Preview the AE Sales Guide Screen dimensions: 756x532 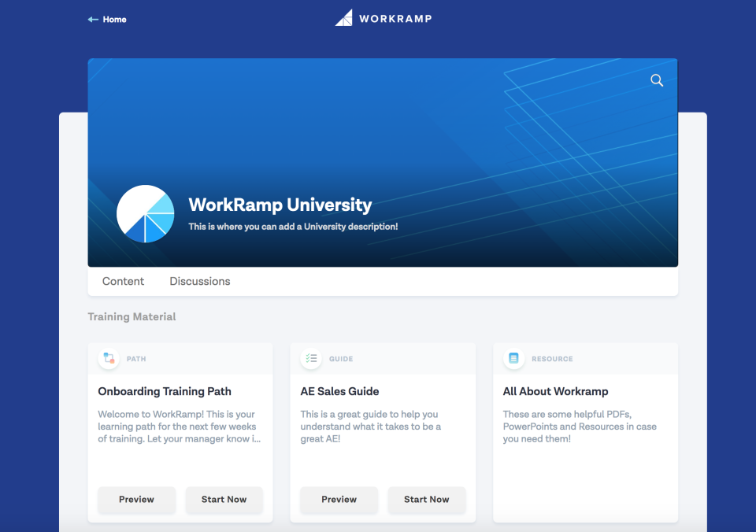(339, 500)
